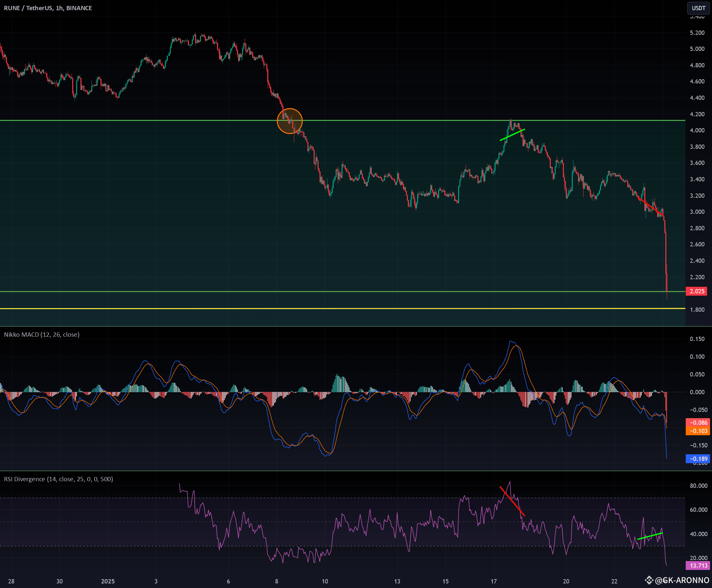Click the red trendline on the falling candles
The width and height of the screenshot is (712, 588).
(x=650, y=207)
